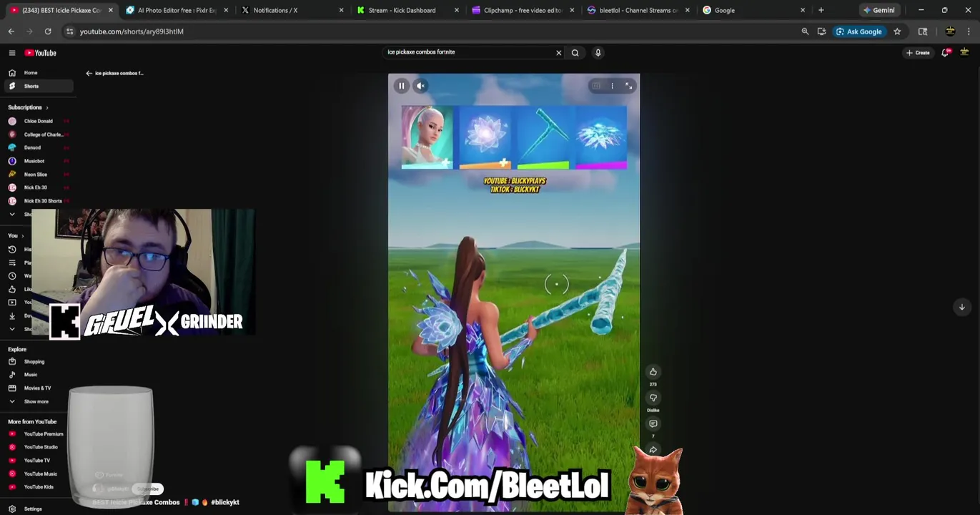
Task: Bookmark this page with the star
Action: click(897, 31)
